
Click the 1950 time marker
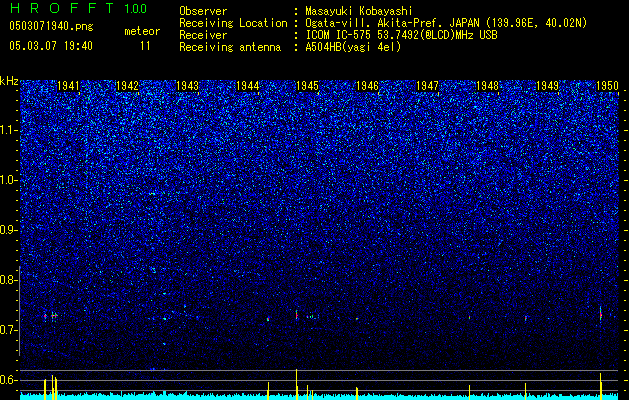coord(607,86)
